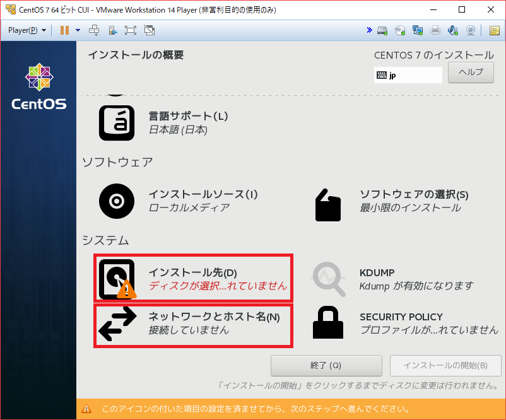Click the orange warning message bar text
Image resolution: width=506 pixels, height=420 pixels.
coord(256,409)
